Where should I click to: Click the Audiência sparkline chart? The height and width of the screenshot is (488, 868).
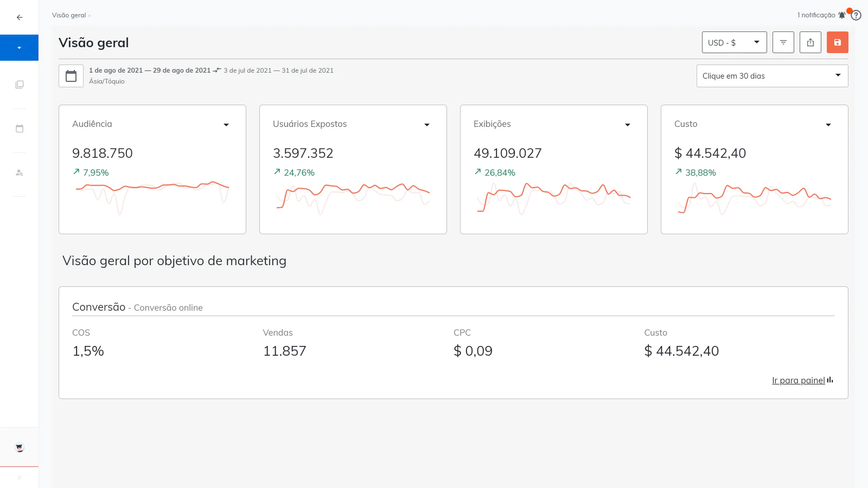152,197
